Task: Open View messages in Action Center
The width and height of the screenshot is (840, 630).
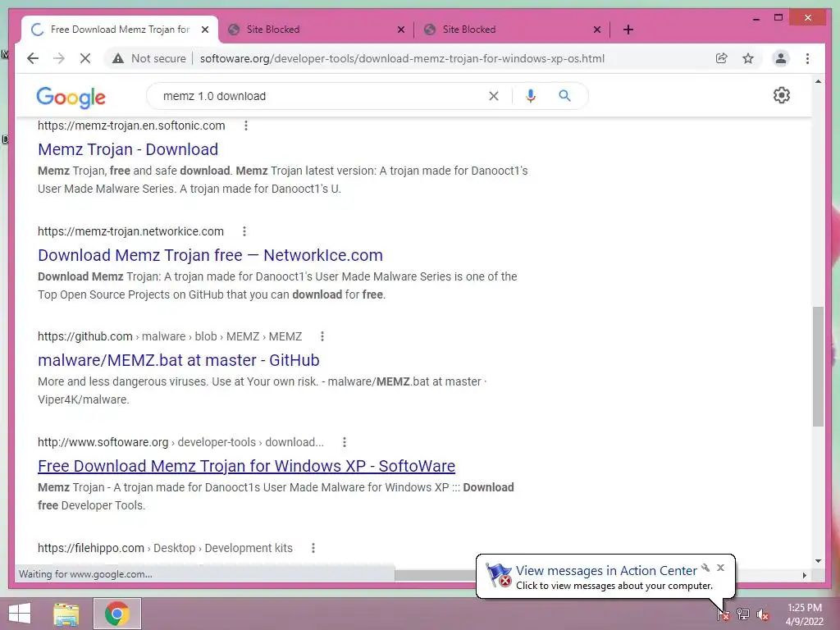Action: coord(606,571)
